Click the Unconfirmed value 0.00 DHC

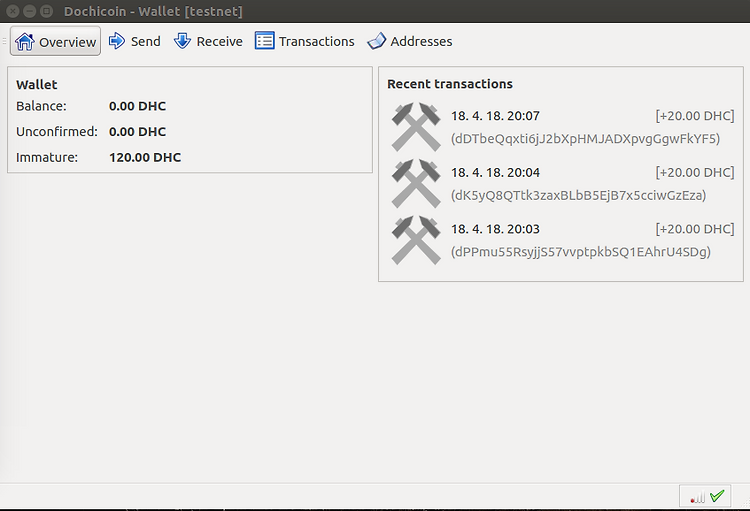pyautogui.click(x=137, y=132)
